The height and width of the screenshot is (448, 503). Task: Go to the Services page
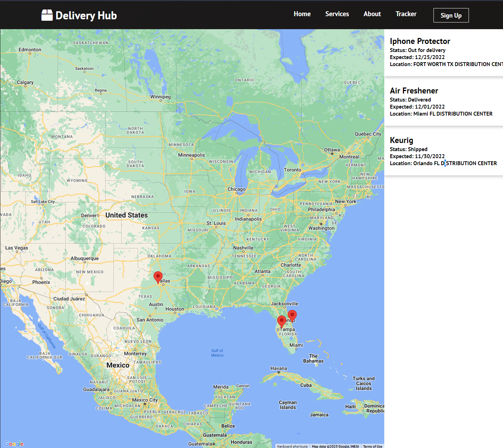337,14
